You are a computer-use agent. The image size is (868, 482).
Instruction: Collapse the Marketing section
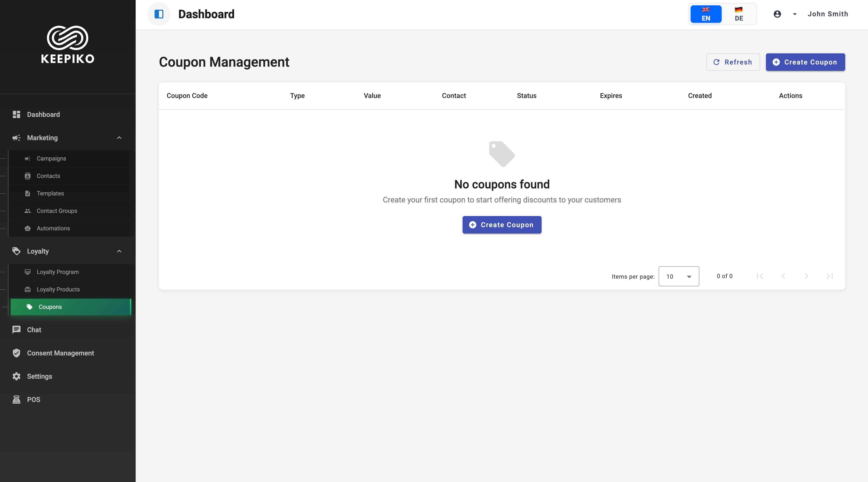[x=119, y=138]
